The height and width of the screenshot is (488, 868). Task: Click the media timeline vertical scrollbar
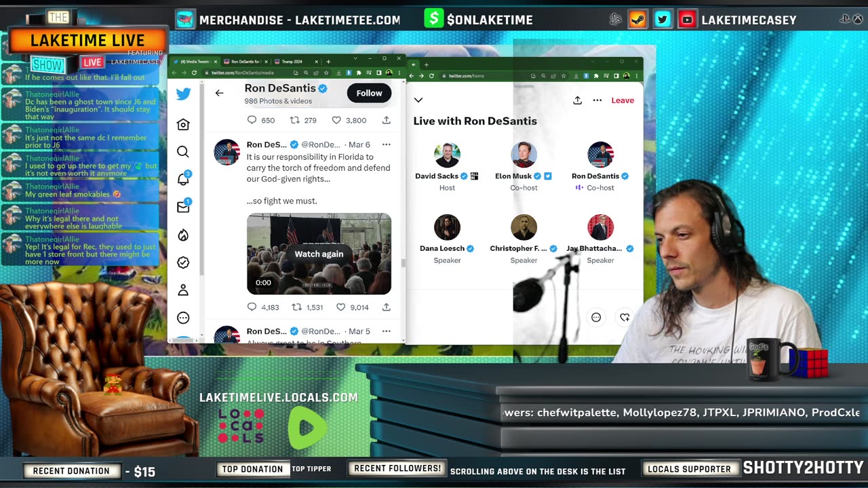403,263
